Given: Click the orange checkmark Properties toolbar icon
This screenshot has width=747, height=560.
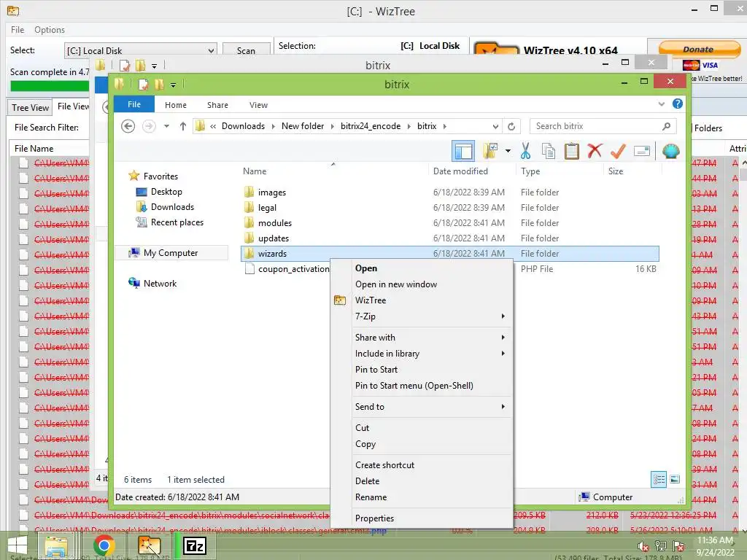Looking at the screenshot, I should [618, 152].
